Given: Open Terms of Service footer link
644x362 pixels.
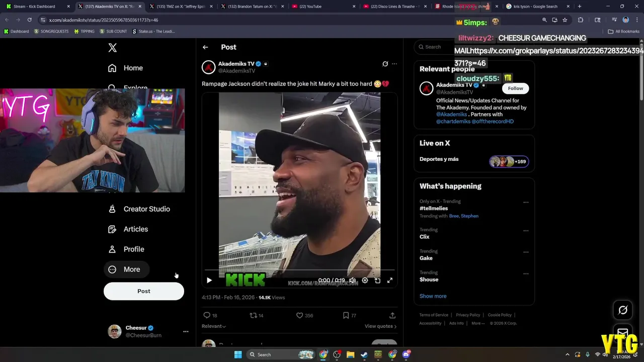Looking at the screenshot, I should (x=434, y=315).
